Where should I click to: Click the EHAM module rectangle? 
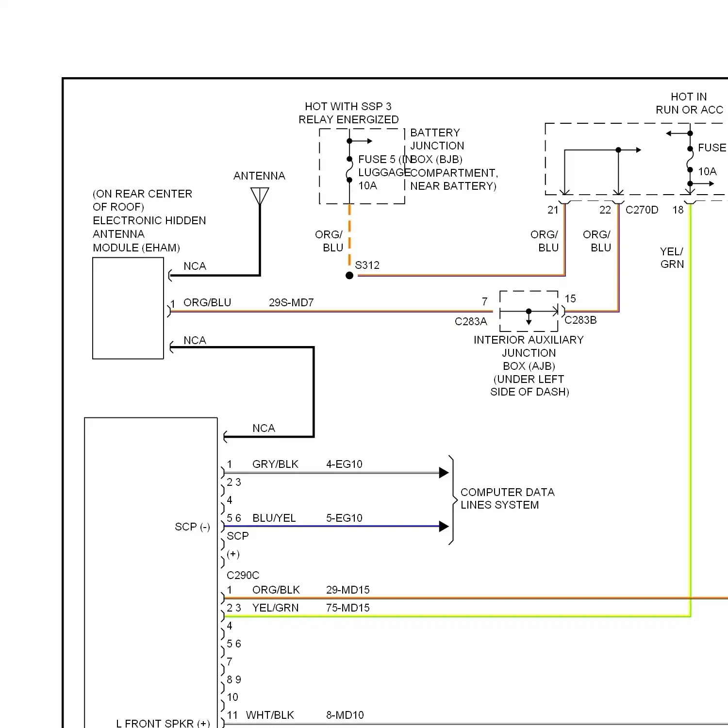click(x=128, y=308)
